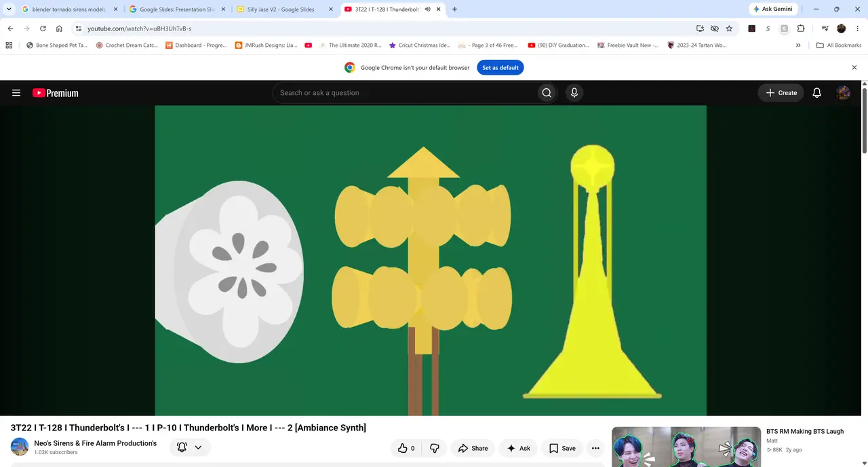Viewport: 868px width, 467px height.
Task: Open the Crochet Dream Catc... bookmark
Action: click(x=127, y=45)
